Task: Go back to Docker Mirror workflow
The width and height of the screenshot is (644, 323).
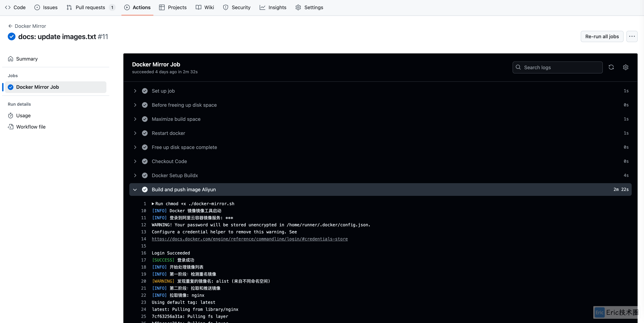Action: pyautogui.click(x=27, y=26)
